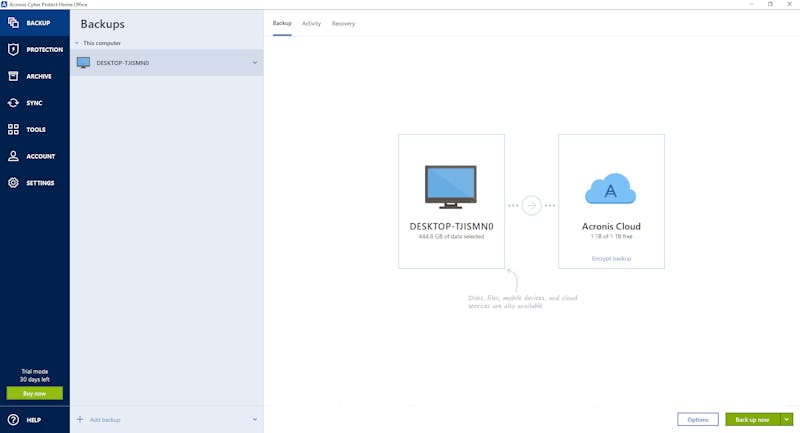Image resolution: width=800 pixels, height=433 pixels.
Task: Switch to the Activity tab
Action: coord(311,23)
